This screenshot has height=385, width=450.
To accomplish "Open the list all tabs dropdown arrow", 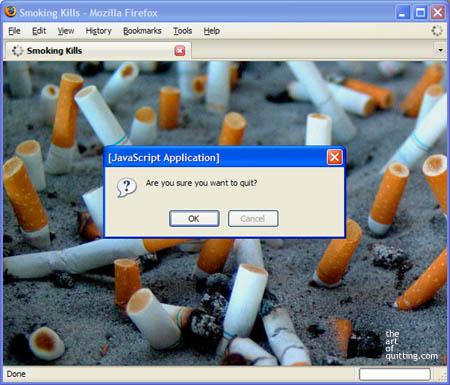I will point(440,50).
